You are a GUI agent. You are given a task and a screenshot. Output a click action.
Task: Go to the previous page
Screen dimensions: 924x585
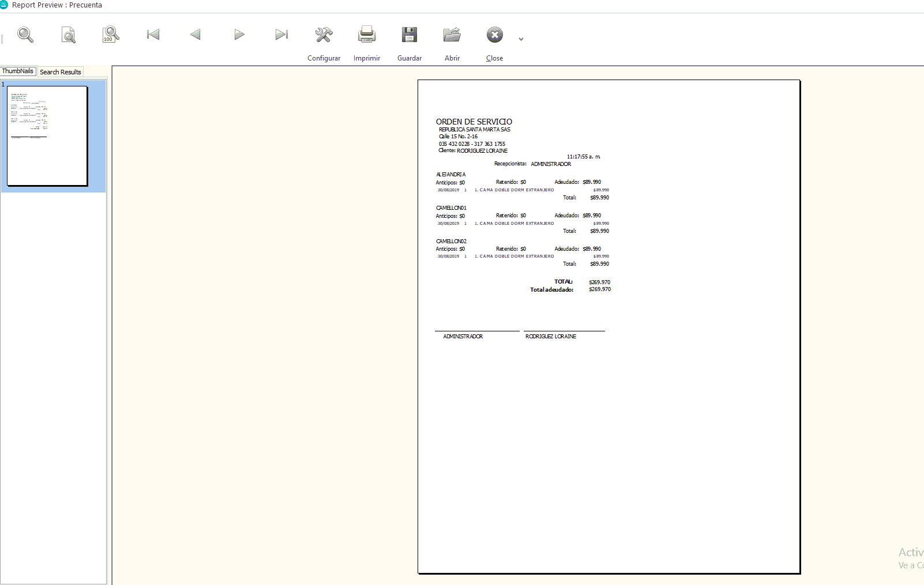pyautogui.click(x=196, y=35)
